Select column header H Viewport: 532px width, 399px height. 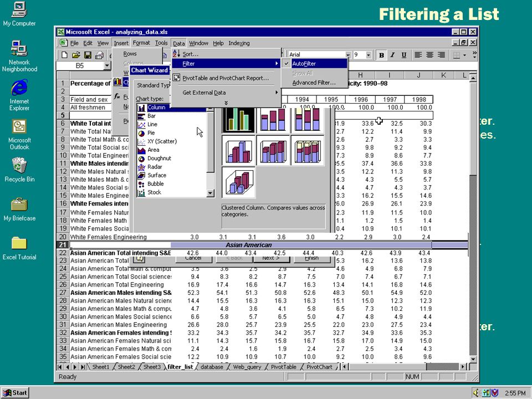tap(360, 75)
